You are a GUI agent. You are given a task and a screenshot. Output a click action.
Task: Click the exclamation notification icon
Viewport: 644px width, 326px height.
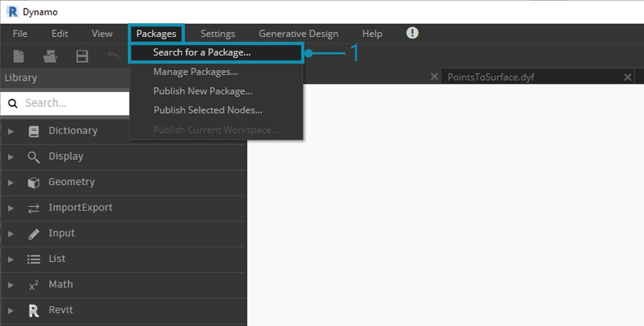(412, 33)
